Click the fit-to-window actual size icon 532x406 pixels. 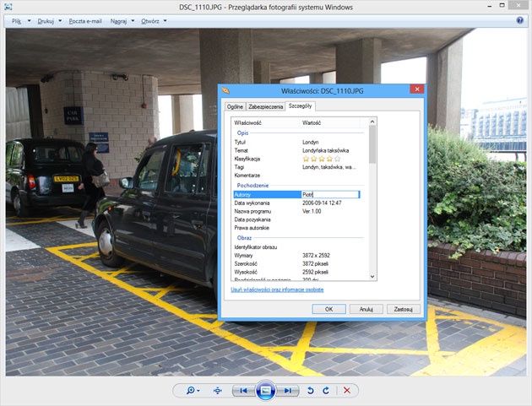click(218, 391)
